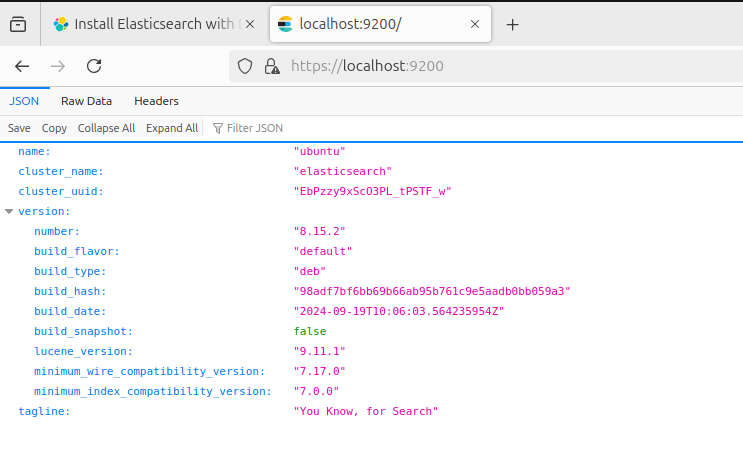Viewport: 743px width, 472px height.
Task: Select the cluster_name key
Action: pos(61,171)
